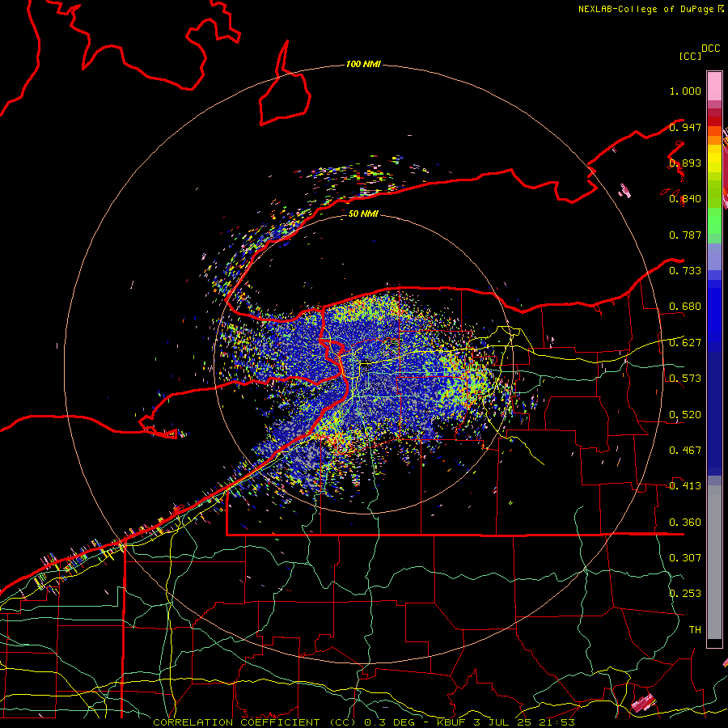
Task: Click the 0.680 scale value
Action: 685,307
